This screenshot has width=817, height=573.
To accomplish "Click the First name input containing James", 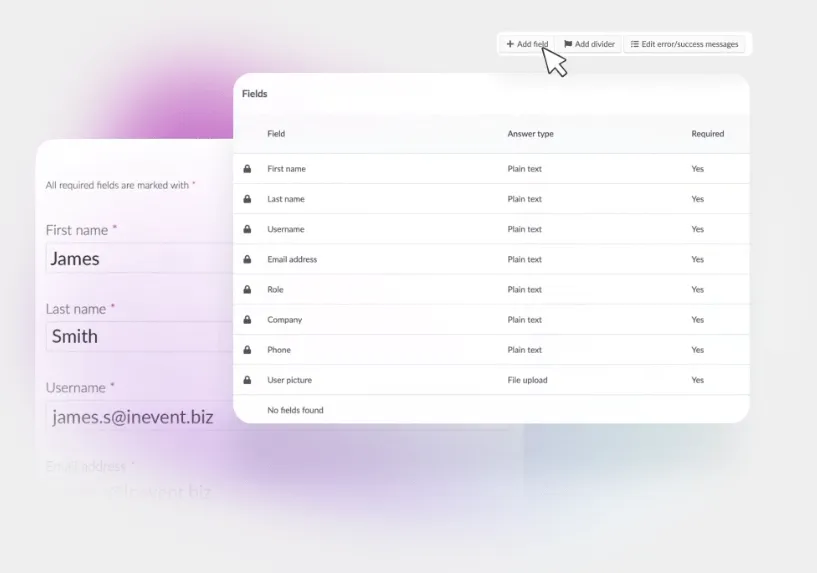I will pos(140,258).
